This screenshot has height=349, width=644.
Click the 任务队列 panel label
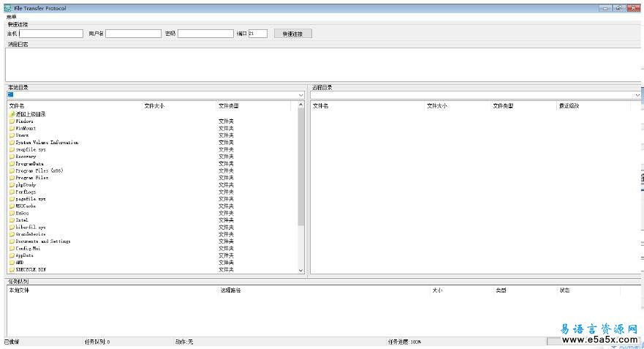pyautogui.click(x=18, y=282)
